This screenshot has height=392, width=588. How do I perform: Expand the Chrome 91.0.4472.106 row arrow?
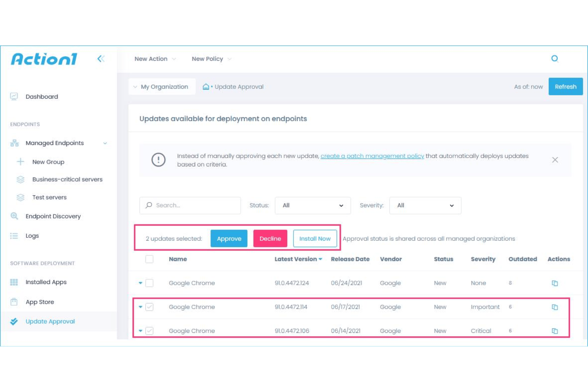pos(140,330)
